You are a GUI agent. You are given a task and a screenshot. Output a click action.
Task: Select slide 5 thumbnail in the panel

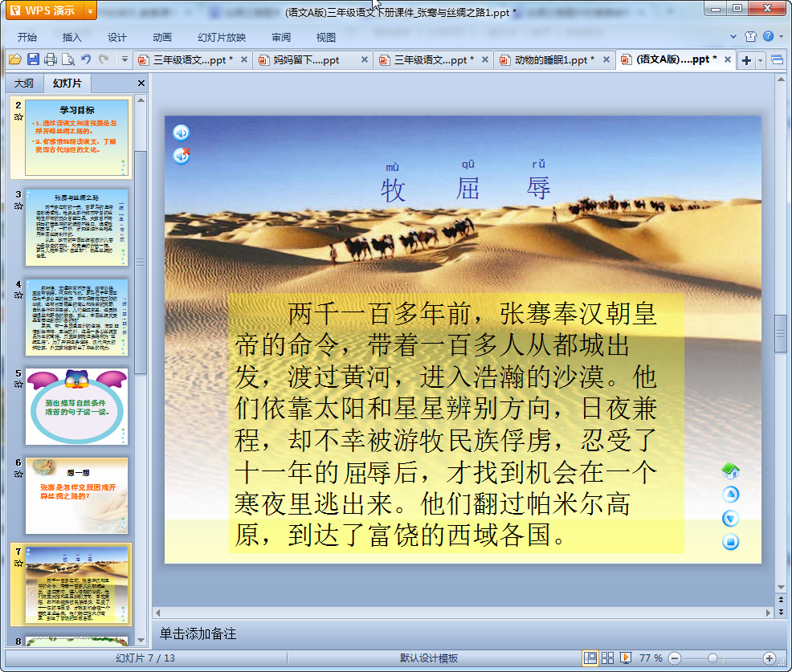(x=76, y=406)
